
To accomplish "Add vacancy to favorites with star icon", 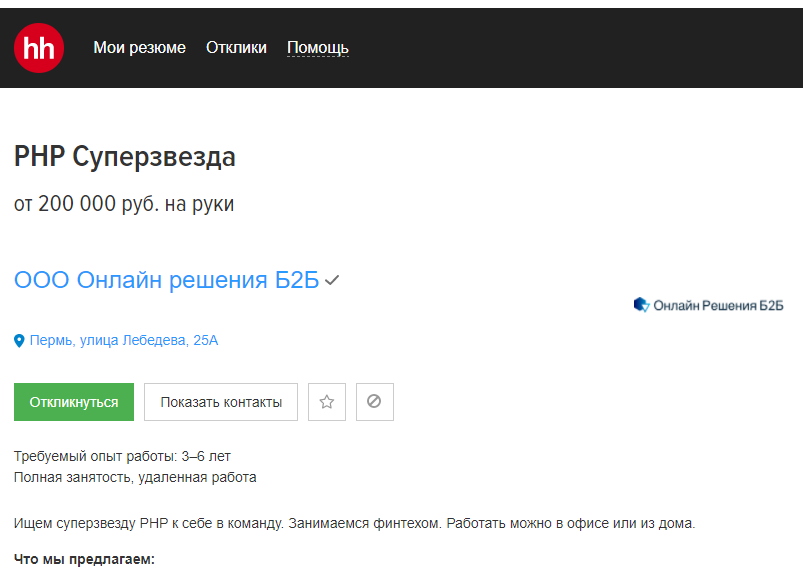I will coord(327,402).
